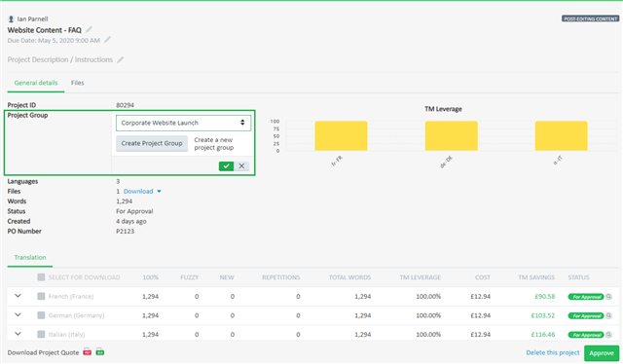Edit the project name with pencil icon
Viewport: 623px width, 364px height.
tap(89, 29)
